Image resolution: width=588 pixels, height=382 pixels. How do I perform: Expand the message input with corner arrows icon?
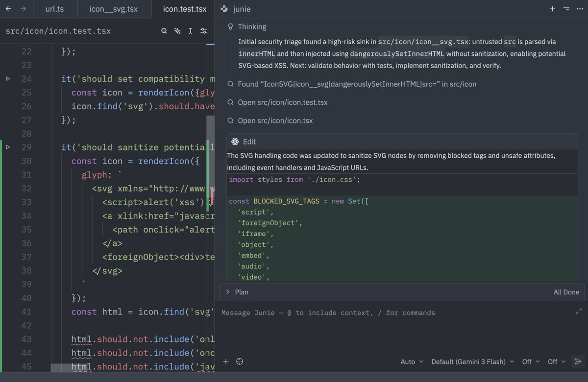pyautogui.click(x=579, y=311)
